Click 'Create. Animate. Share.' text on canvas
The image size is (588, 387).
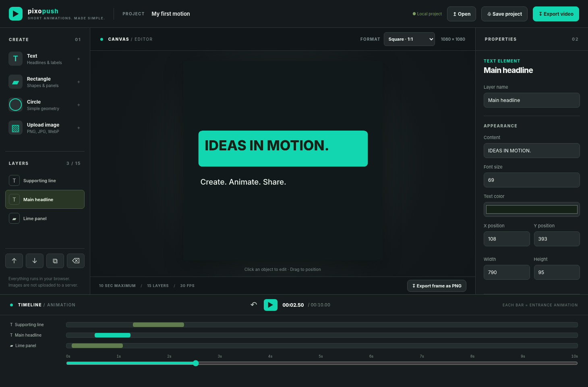243,182
